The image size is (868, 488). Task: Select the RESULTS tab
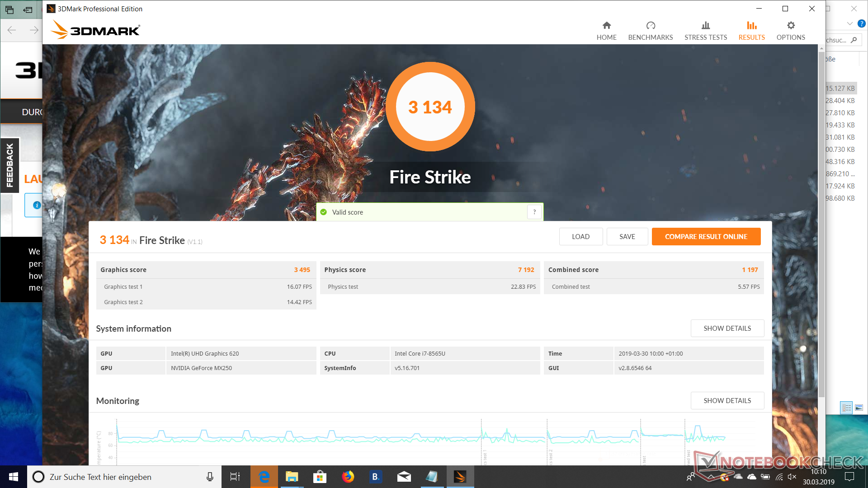(751, 31)
